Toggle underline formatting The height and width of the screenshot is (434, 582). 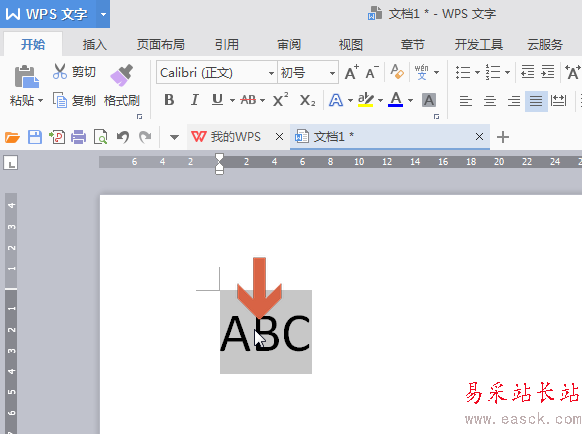click(218, 100)
